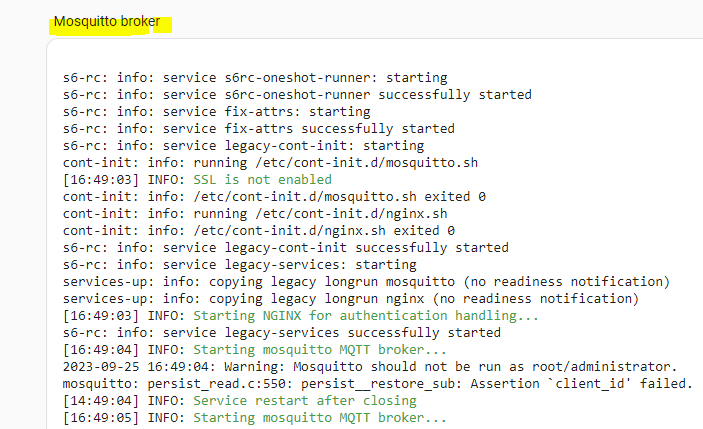This screenshot has height=429, width=703.
Task: Click the "legacy-services successfully started" log line
Action: coord(281,332)
